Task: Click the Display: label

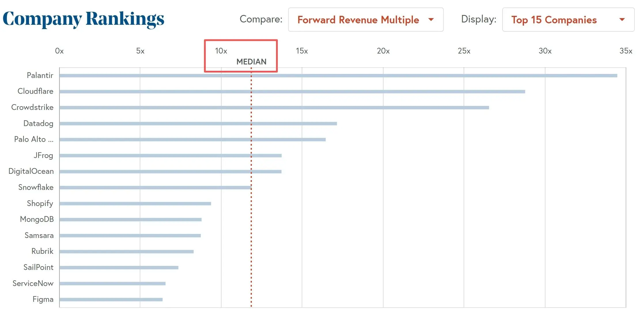Action: click(479, 19)
